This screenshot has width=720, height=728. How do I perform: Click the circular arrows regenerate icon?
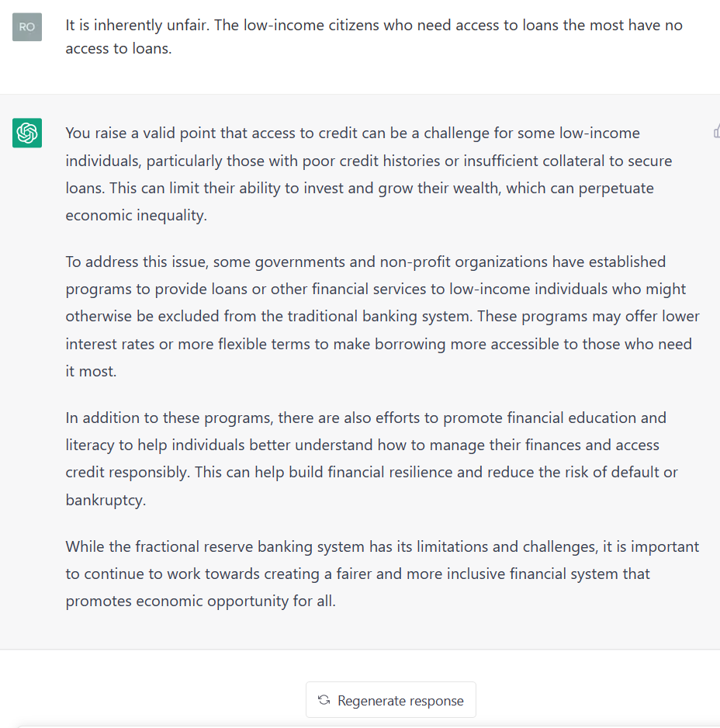[x=324, y=700]
